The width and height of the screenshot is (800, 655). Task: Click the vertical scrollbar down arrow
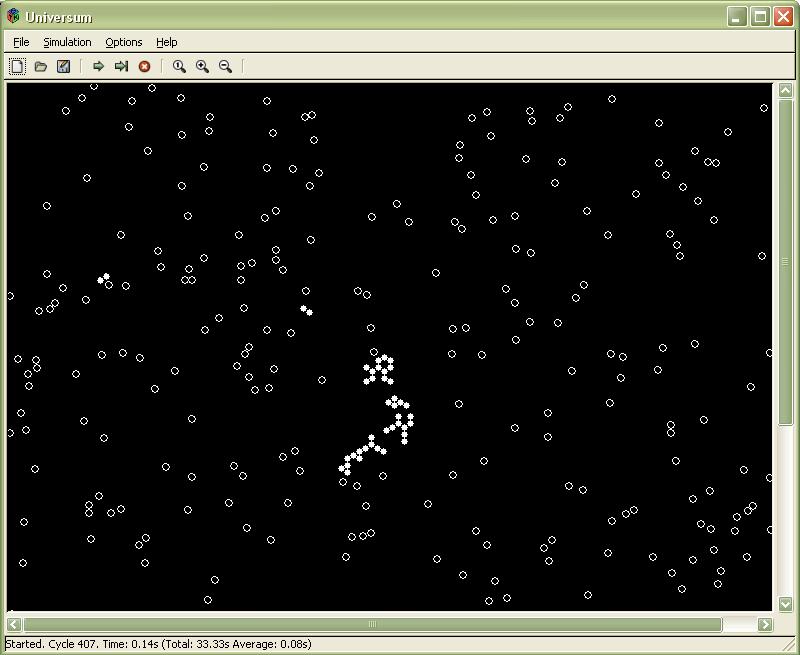tap(786, 603)
